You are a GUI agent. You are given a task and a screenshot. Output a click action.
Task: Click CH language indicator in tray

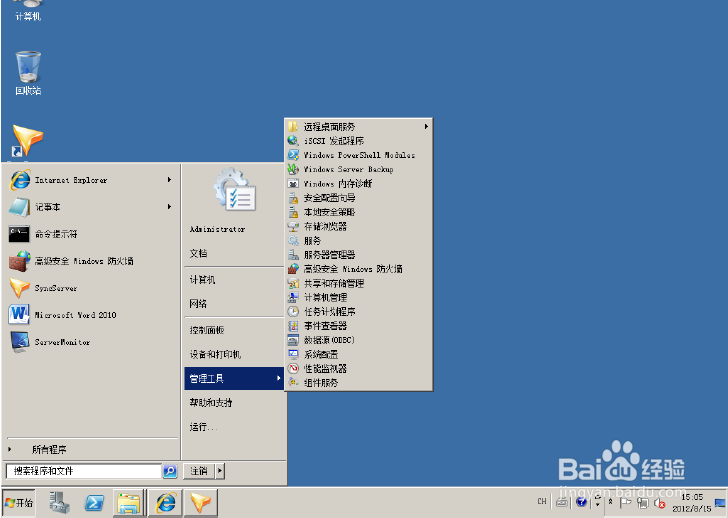[x=542, y=501]
